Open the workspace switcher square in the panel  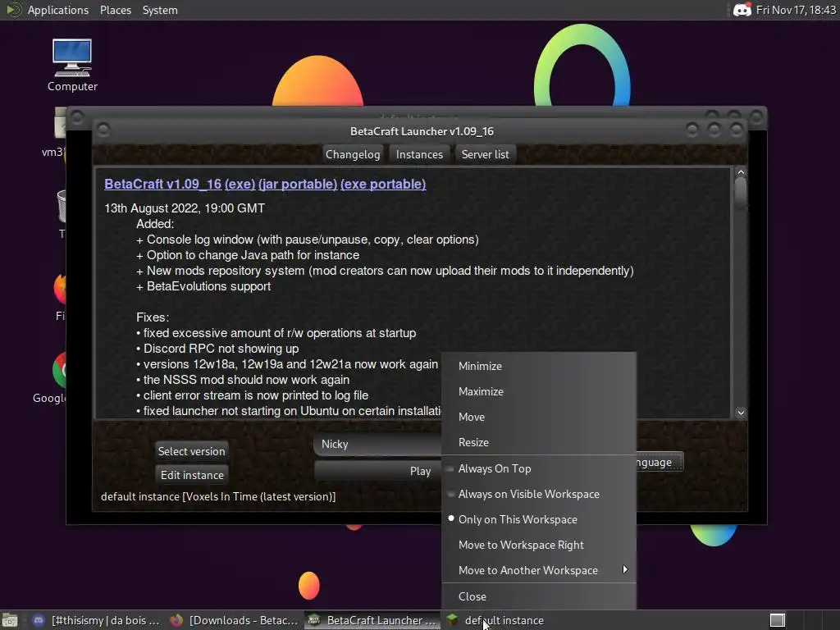[778, 620]
